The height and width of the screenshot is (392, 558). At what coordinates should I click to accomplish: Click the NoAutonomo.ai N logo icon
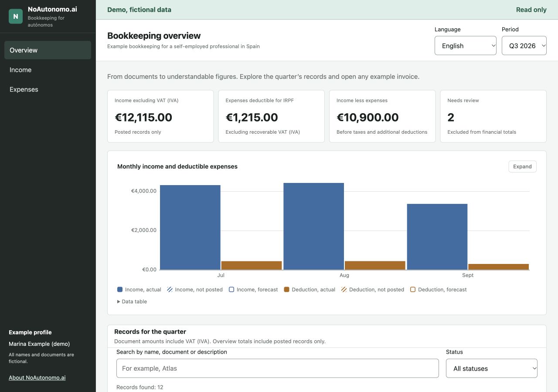(x=16, y=17)
